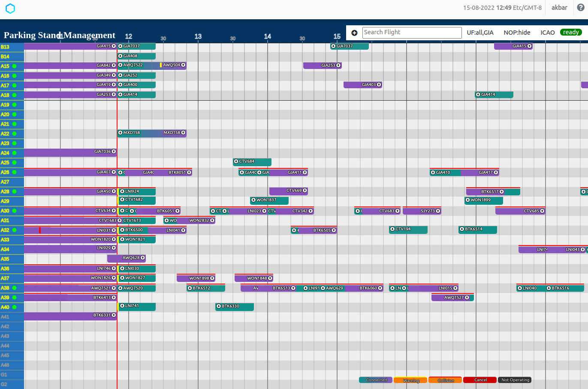The height and width of the screenshot is (389, 588).
Task: Click the Warning legend color swatch
Action: (x=410, y=380)
